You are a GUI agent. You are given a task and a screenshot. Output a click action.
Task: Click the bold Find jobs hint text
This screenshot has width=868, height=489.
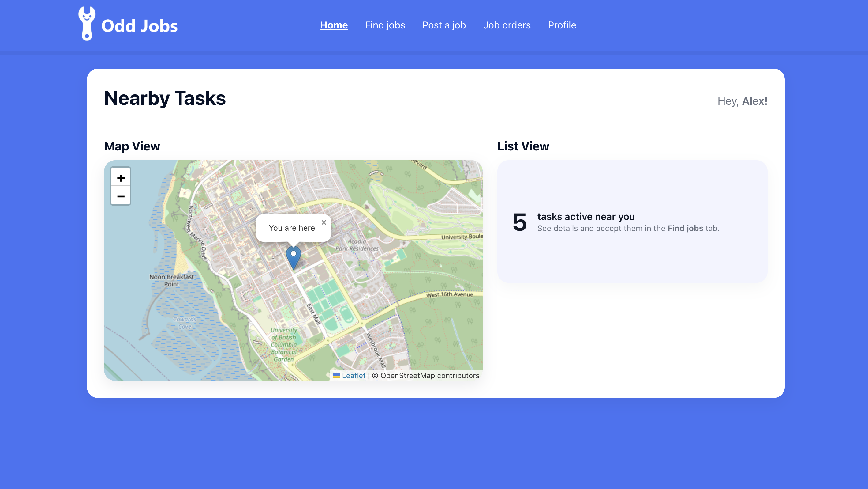point(685,228)
